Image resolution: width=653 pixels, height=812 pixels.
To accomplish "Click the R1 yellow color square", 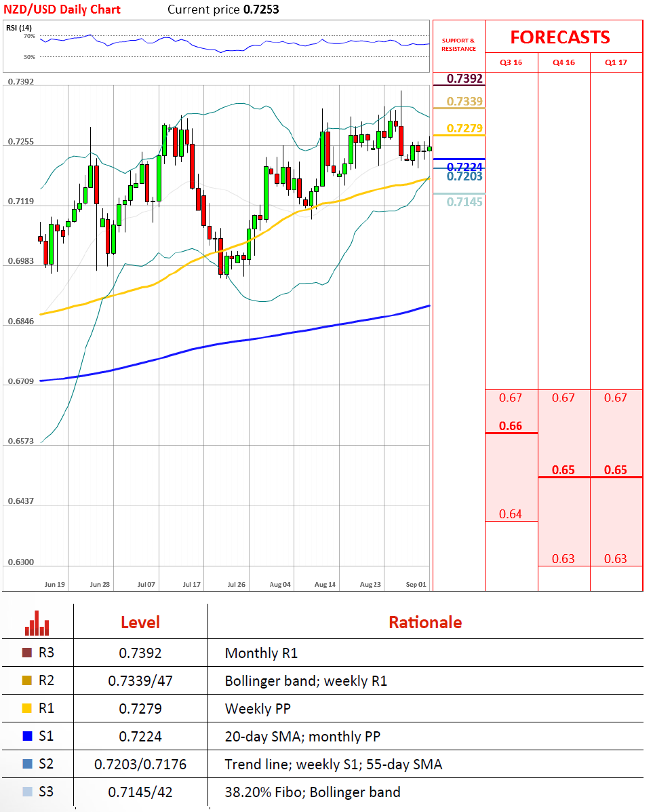I will click(x=27, y=709).
